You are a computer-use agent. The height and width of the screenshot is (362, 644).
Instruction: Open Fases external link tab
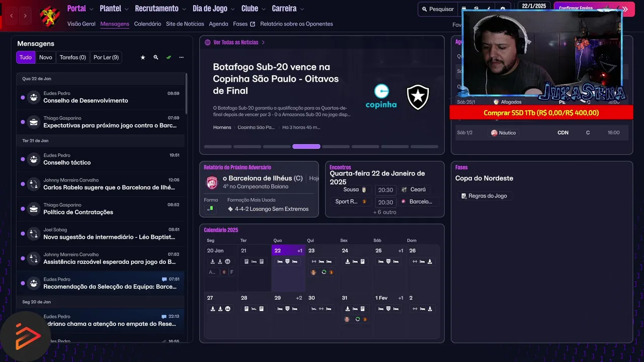coord(244,24)
